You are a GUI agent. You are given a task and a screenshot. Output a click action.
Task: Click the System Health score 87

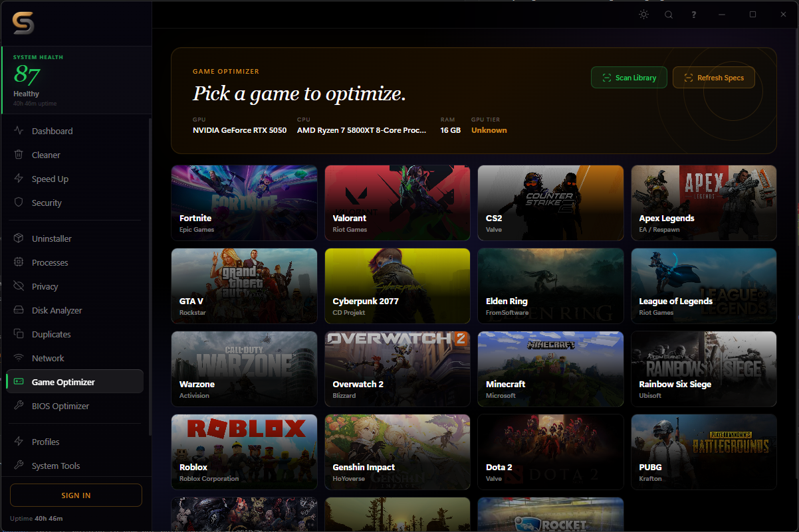(27, 75)
